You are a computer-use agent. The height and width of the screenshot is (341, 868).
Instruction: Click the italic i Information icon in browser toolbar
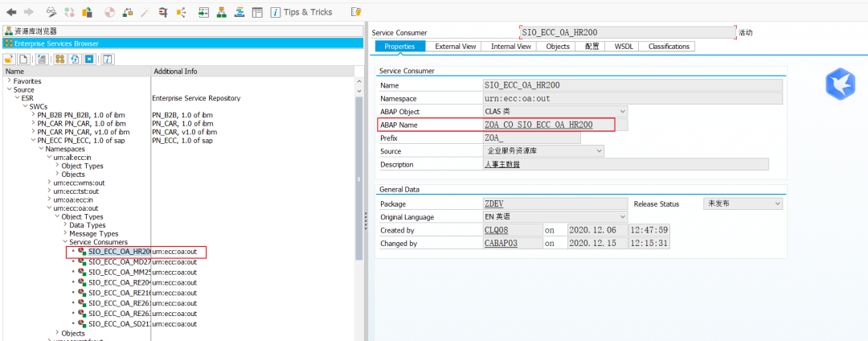click(x=108, y=60)
